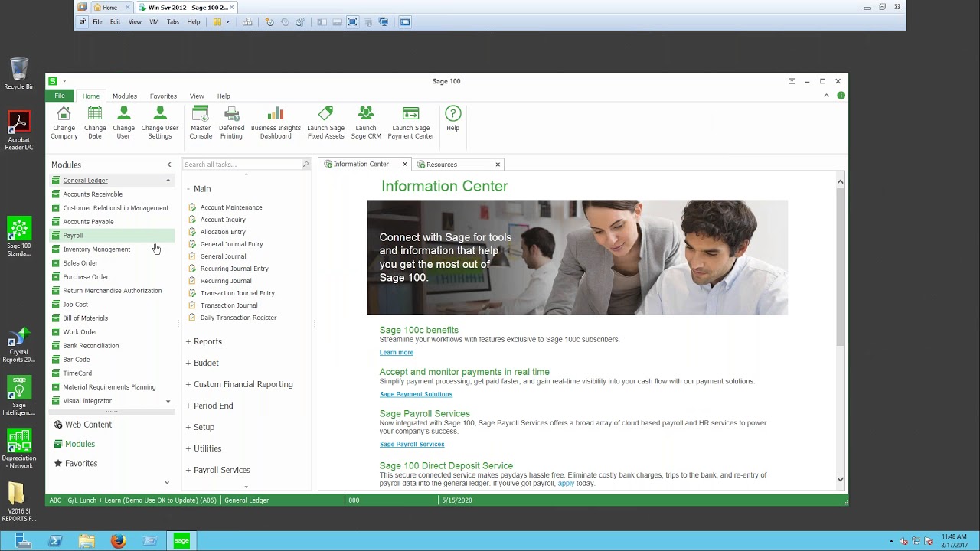
Task: Click the Search all tasks field
Action: (x=241, y=165)
